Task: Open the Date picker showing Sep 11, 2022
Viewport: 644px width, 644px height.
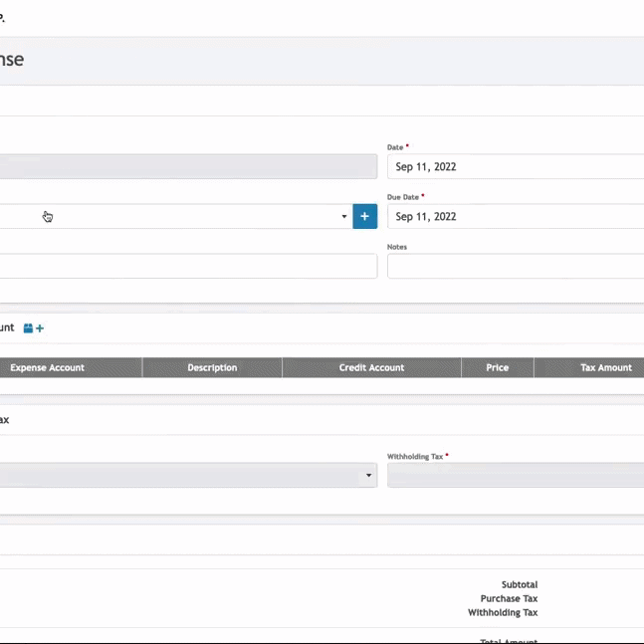Action: tap(515, 167)
